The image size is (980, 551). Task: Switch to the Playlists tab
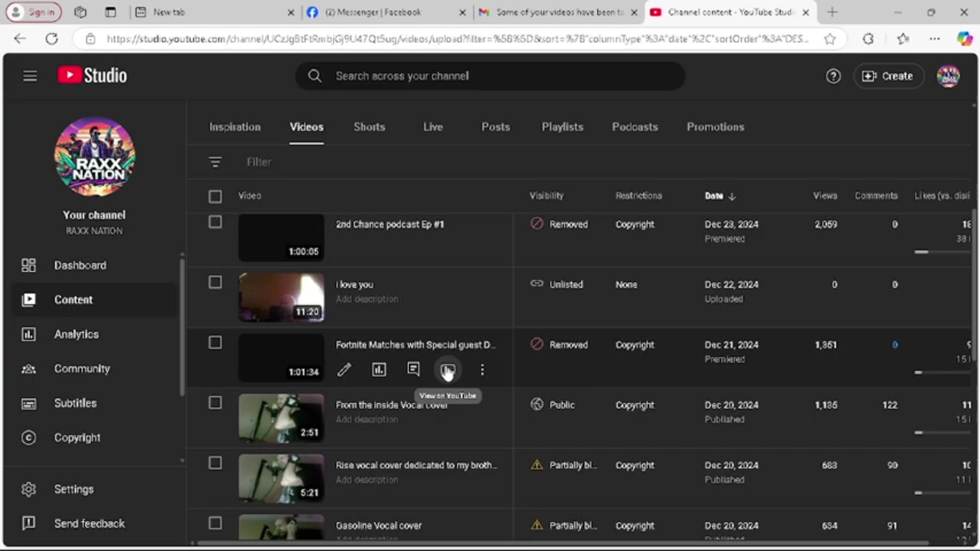562,127
